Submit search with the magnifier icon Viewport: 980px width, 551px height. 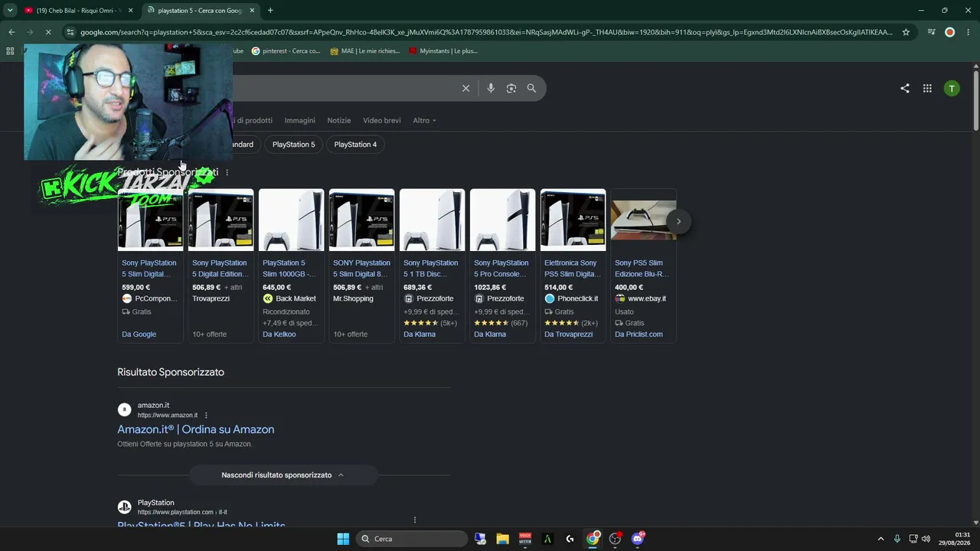[531, 88]
